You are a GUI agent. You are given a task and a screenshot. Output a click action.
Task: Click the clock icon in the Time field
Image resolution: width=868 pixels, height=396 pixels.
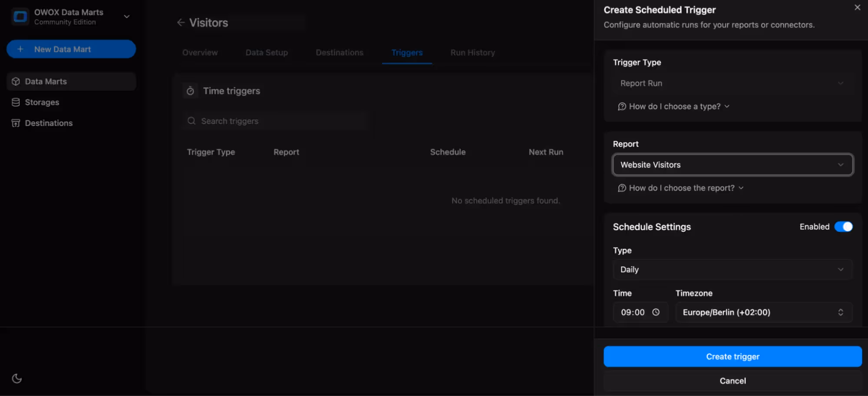pos(656,312)
